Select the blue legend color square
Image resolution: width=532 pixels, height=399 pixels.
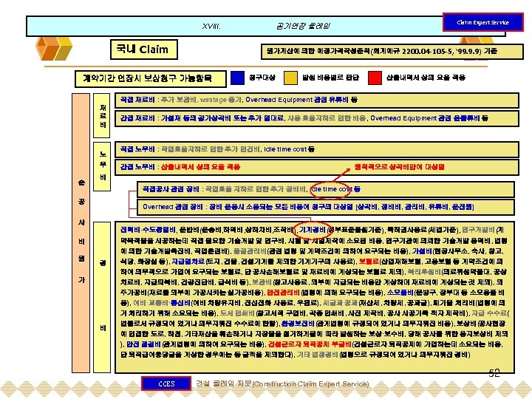pyautogui.click(x=237, y=78)
